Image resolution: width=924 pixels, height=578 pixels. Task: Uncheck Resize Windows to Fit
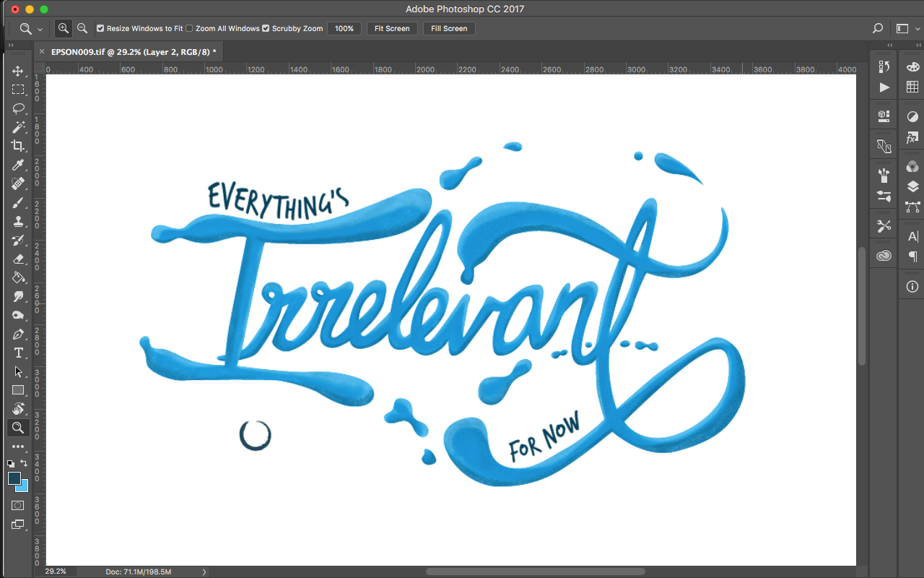(x=100, y=29)
